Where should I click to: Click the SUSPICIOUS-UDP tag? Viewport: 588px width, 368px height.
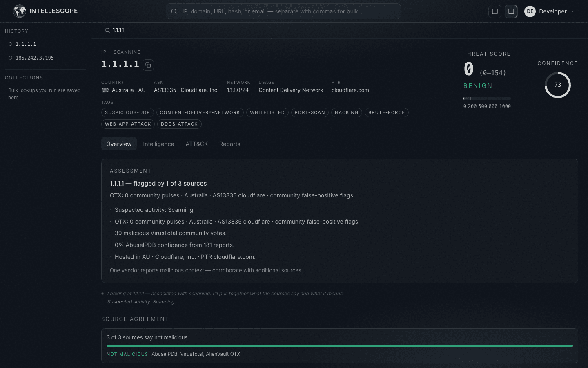click(x=127, y=112)
